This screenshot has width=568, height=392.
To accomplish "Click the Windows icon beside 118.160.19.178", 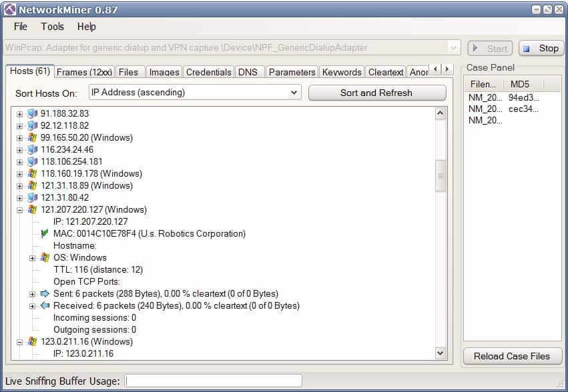I will coord(32,174).
